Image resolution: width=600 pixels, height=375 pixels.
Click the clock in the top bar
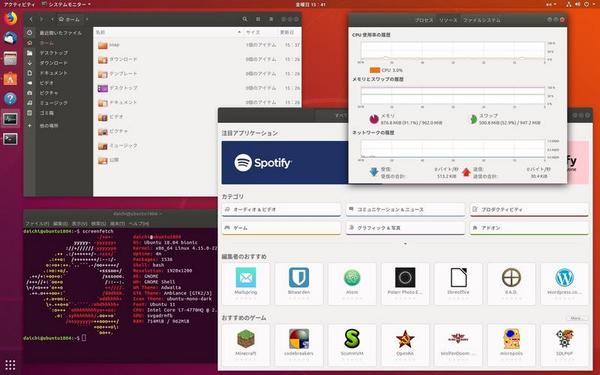click(x=311, y=4)
